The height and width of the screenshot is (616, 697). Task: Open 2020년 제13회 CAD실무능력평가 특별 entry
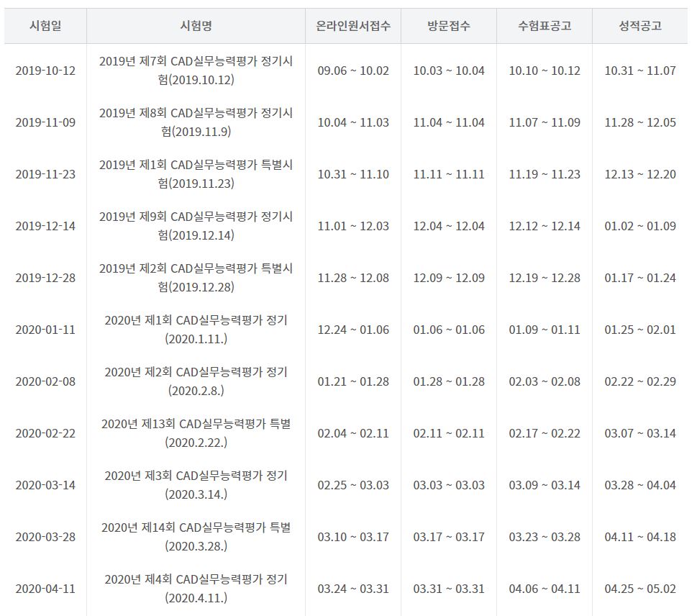point(196,433)
